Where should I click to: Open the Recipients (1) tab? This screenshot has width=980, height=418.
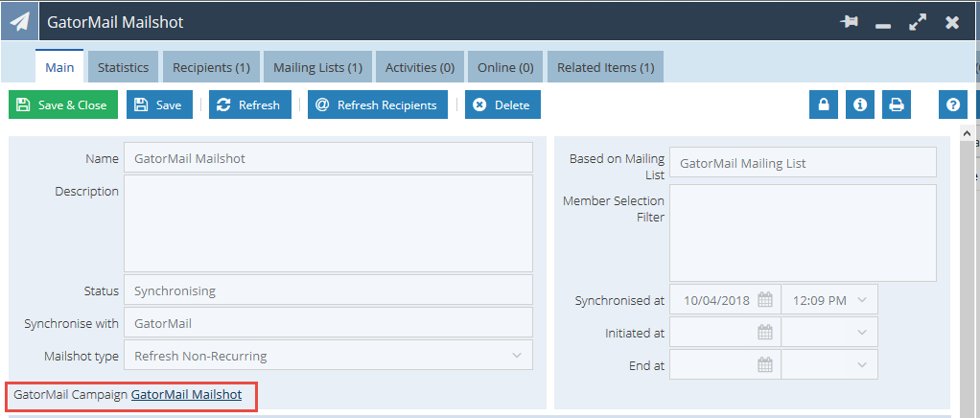tap(211, 67)
